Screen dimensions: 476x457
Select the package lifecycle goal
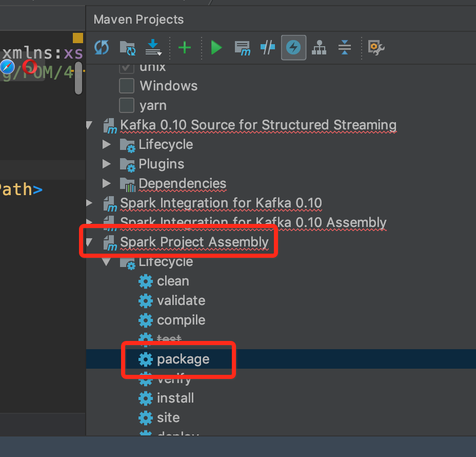click(183, 359)
